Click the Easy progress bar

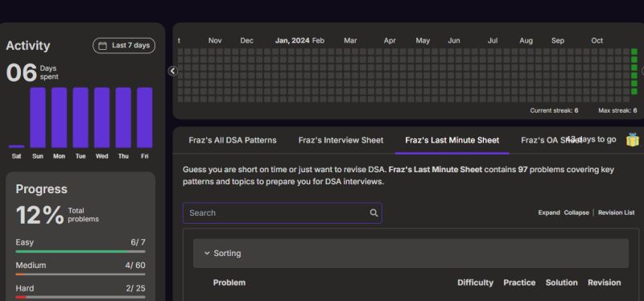80,251
